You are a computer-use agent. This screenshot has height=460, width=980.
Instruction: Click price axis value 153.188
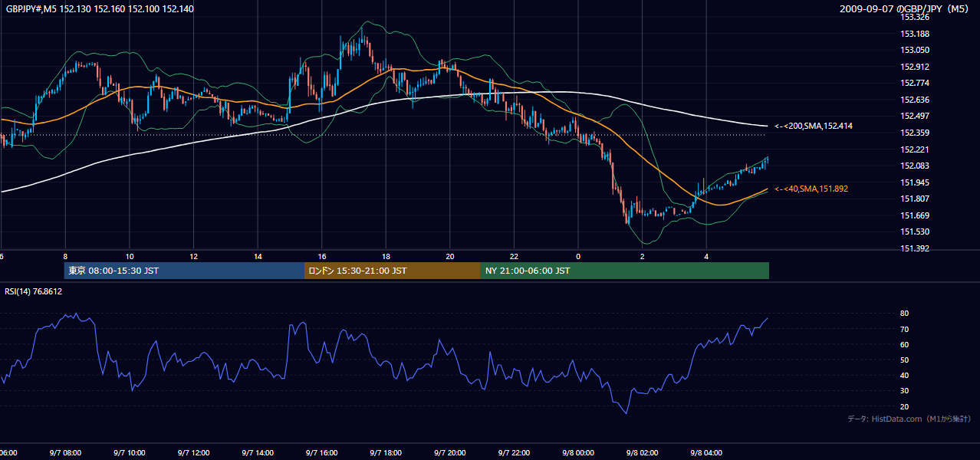click(x=915, y=34)
